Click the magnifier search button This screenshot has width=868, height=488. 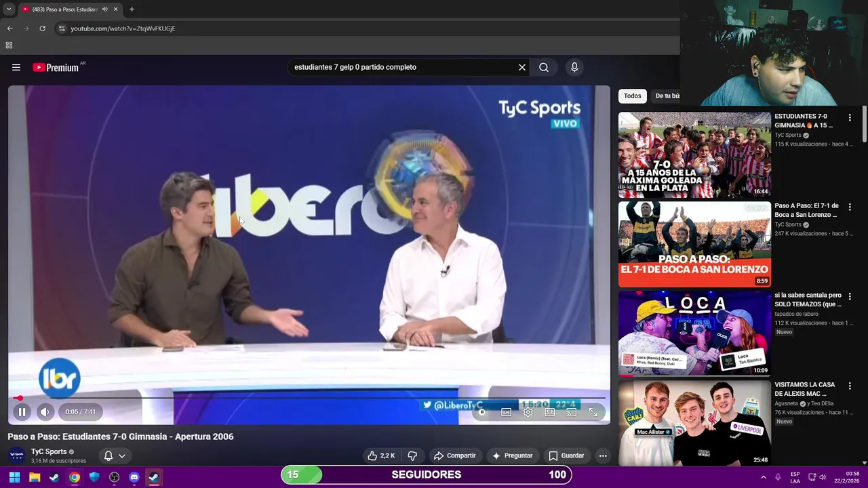click(544, 67)
